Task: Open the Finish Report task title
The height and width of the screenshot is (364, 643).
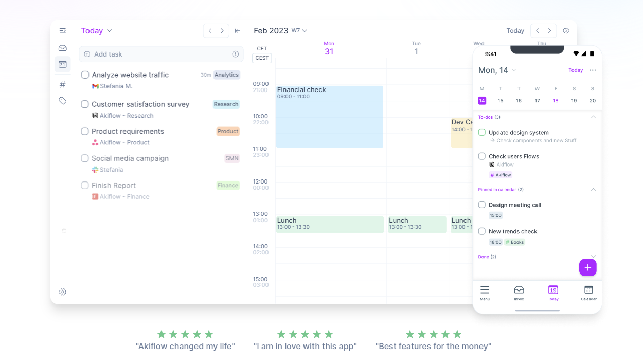Action: tap(114, 185)
